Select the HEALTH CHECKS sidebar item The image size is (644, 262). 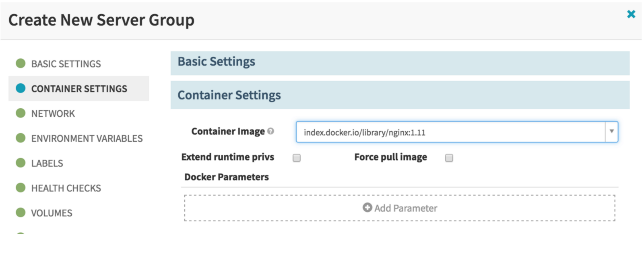pos(66,188)
